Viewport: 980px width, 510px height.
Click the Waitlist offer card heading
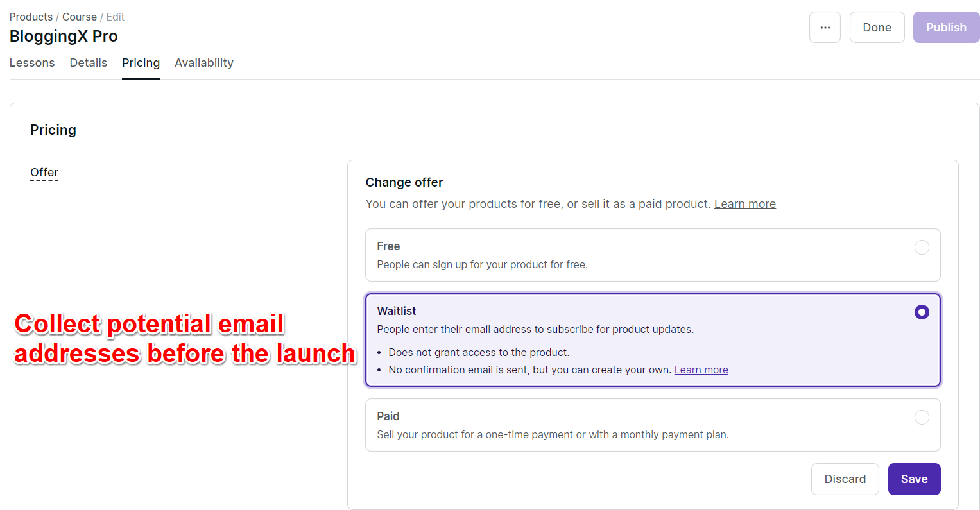click(x=397, y=311)
